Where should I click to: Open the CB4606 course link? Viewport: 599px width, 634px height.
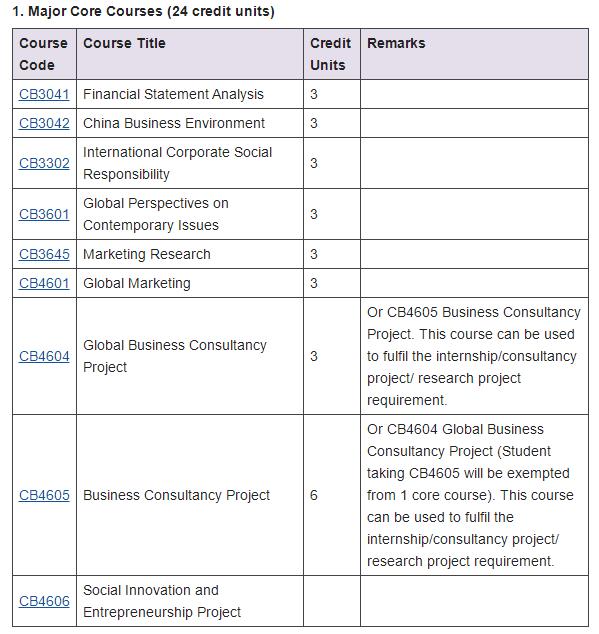click(44, 602)
